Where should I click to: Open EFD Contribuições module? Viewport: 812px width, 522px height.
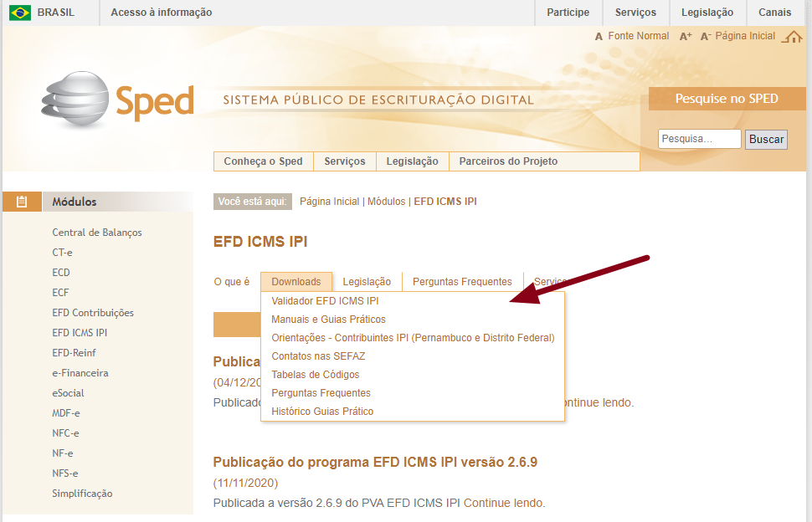point(93,313)
